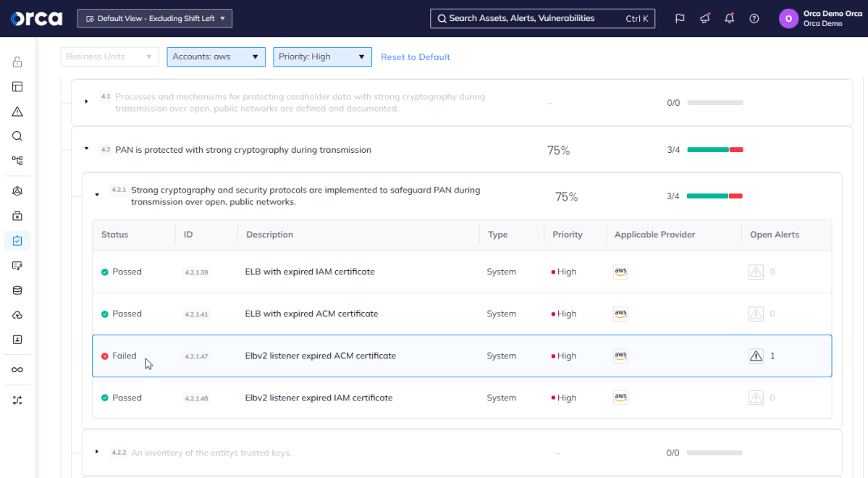Sort by Type column header
Viewport: 868px width, 478px height.
(x=497, y=234)
